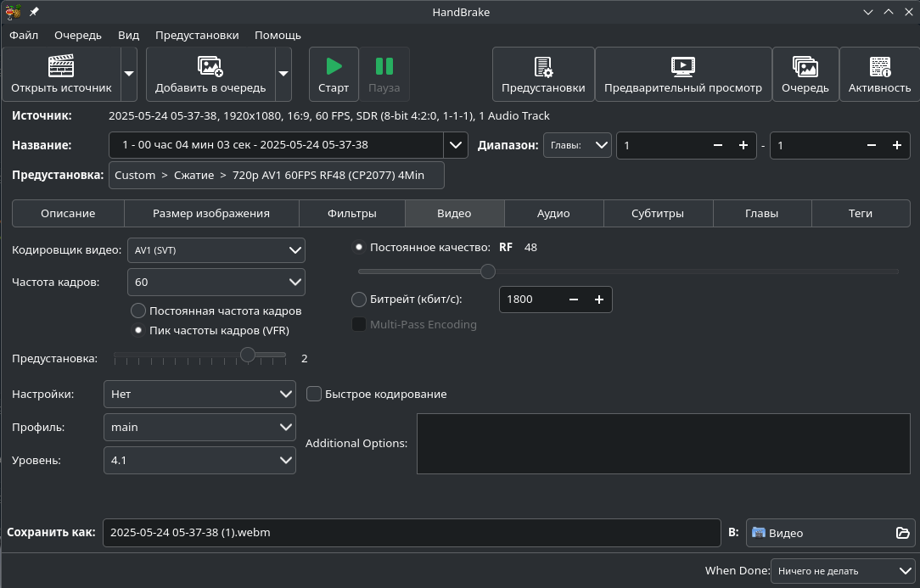Expand Open Source dropdown arrow

coord(129,74)
